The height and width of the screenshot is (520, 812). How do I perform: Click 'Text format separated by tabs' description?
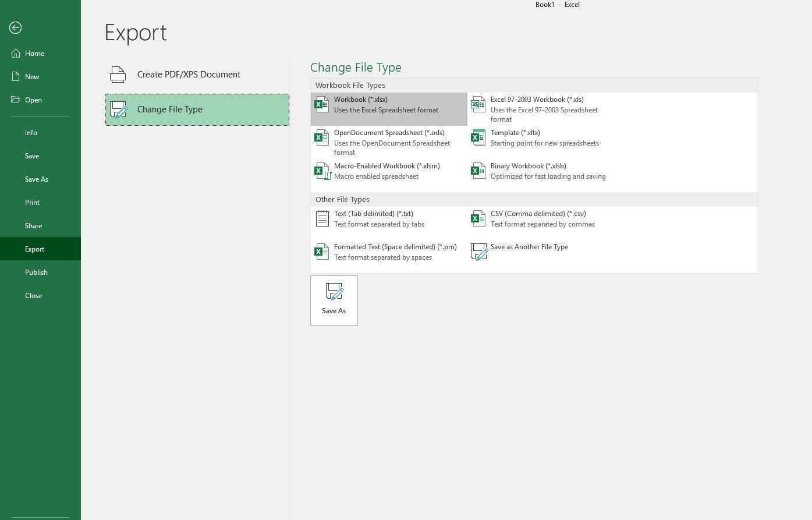[x=379, y=224]
